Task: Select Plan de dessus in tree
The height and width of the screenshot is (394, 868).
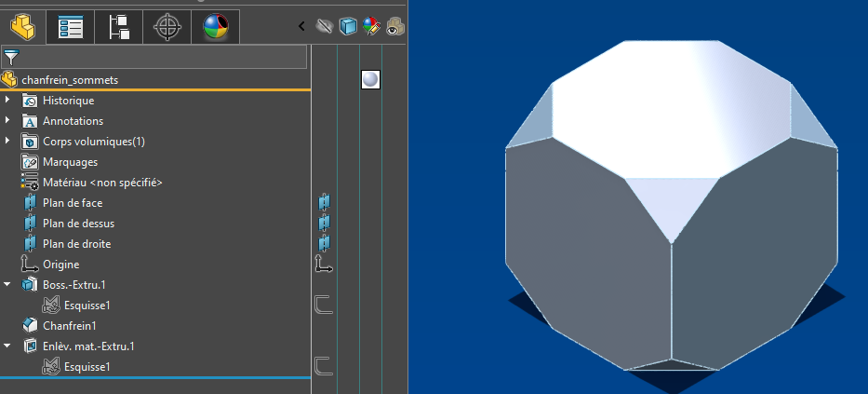Action: (78, 224)
